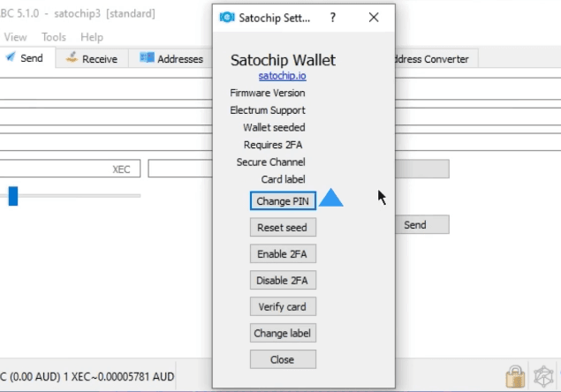Open the Tools menu
This screenshot has width=561, height=392.
(54, 37)
